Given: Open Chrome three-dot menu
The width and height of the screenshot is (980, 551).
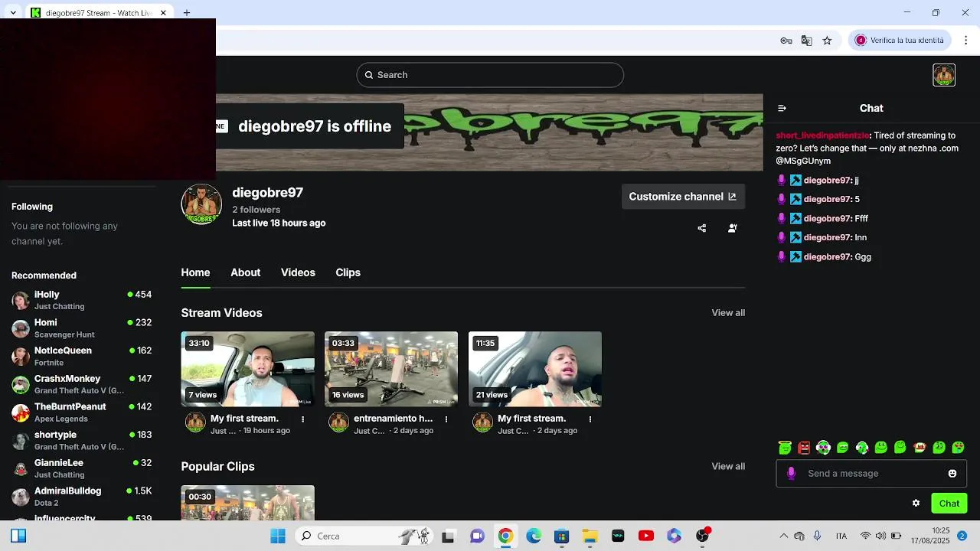Looking at the screenshot, I should (967, 41).
